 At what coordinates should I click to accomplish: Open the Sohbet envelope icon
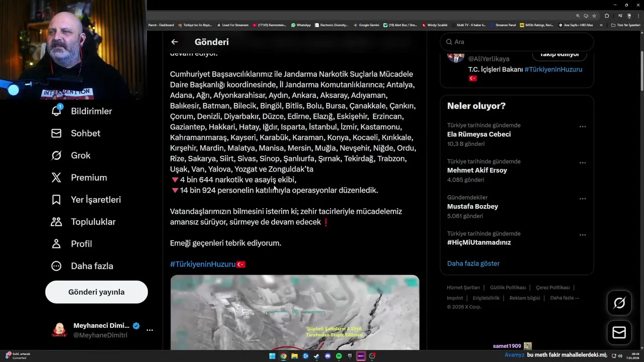56,133
